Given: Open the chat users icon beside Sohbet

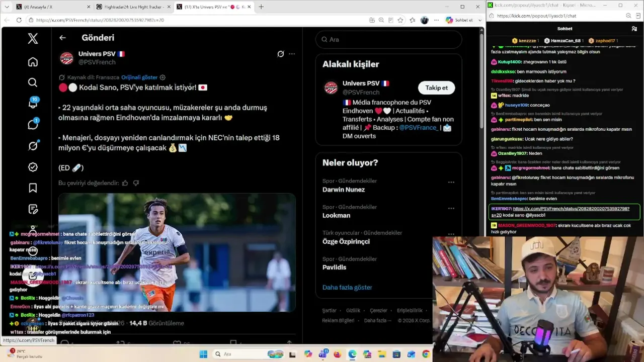Looking at the screenshot, I should pyautogui.click(x=634, y=29).
